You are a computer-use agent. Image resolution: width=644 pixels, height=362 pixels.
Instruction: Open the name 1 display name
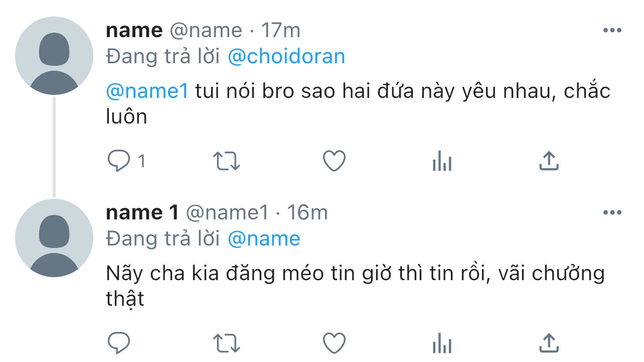(142, 213)
